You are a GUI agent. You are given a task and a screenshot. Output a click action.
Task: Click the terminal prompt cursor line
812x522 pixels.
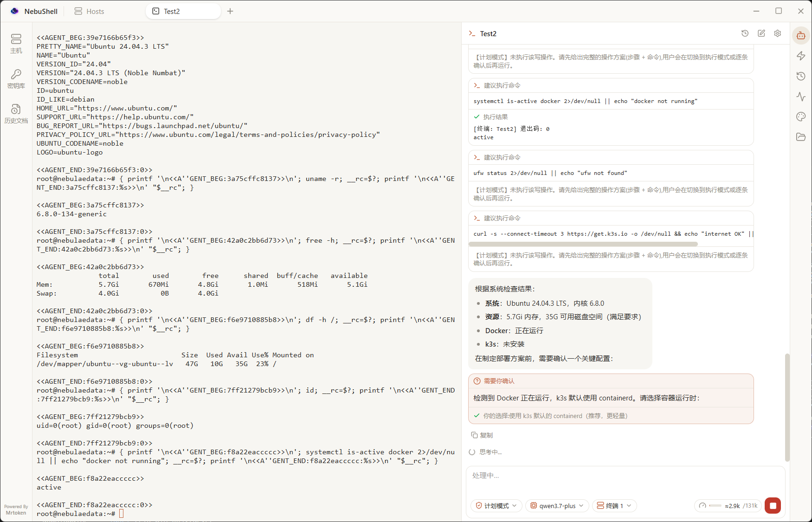(80, 514)
